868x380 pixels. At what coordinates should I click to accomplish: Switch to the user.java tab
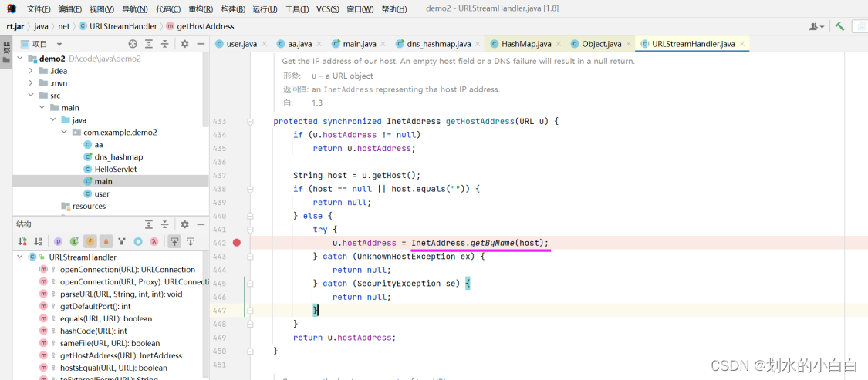[x=241, y=44]
